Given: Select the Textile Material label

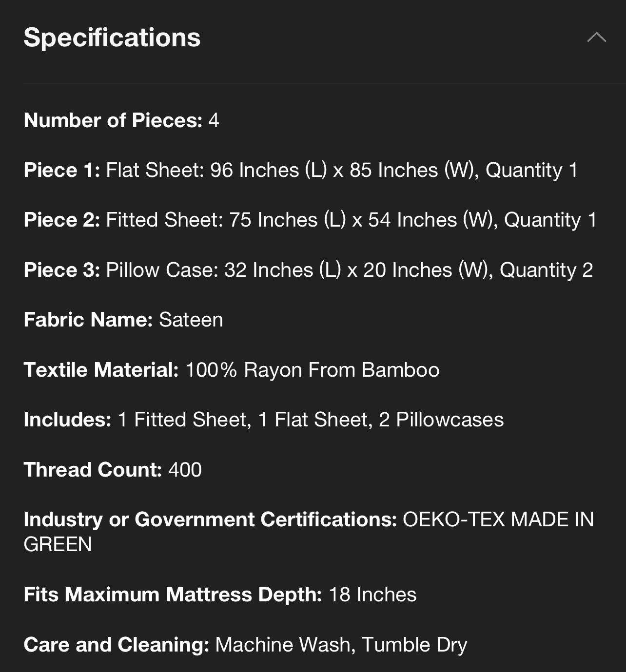Looking at the screenshot, I should coord(101,370).
